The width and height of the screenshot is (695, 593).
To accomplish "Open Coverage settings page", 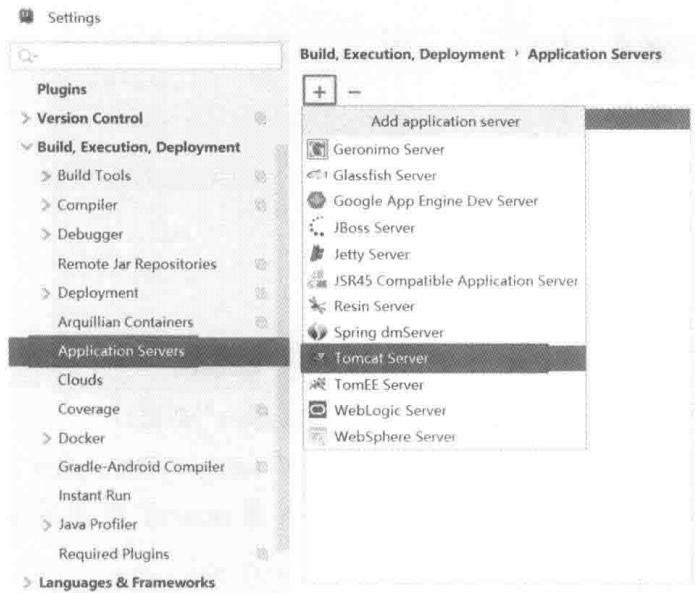I will tap(89, 409).
